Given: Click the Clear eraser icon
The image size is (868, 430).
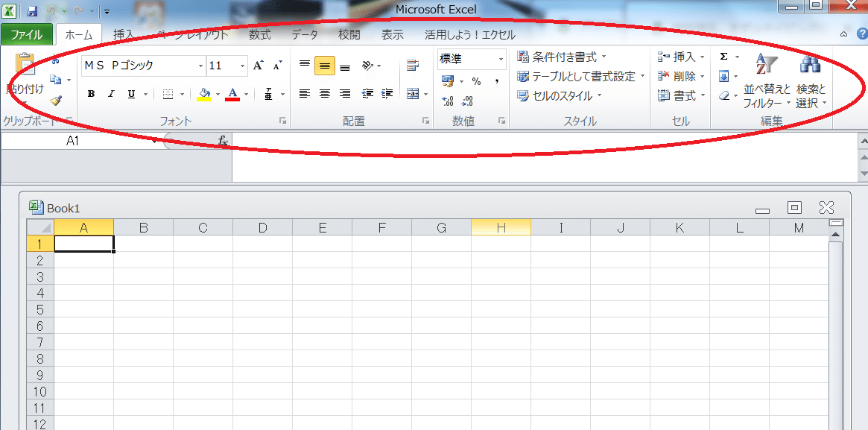Looking at the screenshot, I should 723,95.
